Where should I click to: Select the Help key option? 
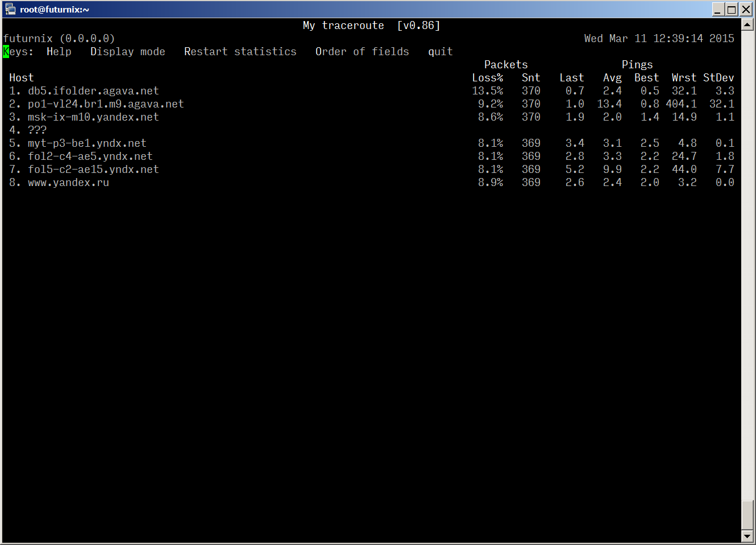click(x=59, y=52)
